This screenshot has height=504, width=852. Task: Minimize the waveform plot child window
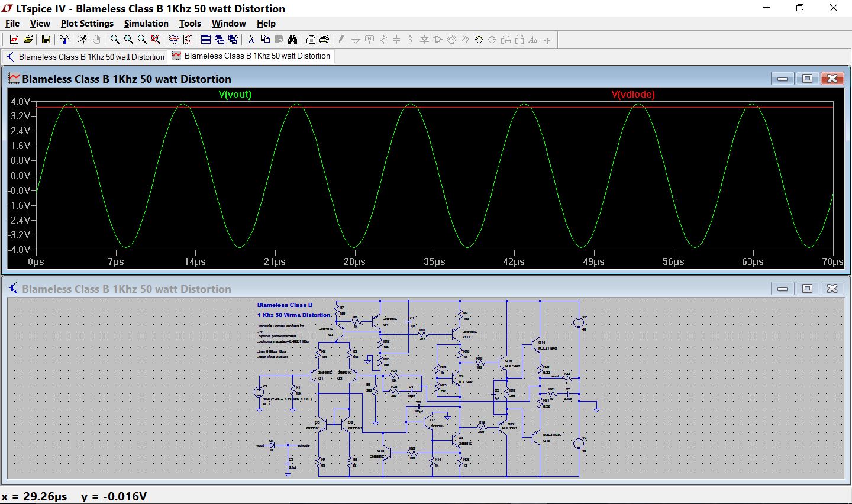tap(782, 79)
